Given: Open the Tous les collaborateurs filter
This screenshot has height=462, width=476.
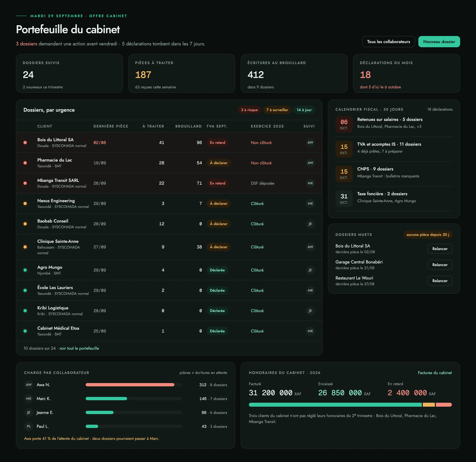Looking at the screenshot, I should click(388, 41).
